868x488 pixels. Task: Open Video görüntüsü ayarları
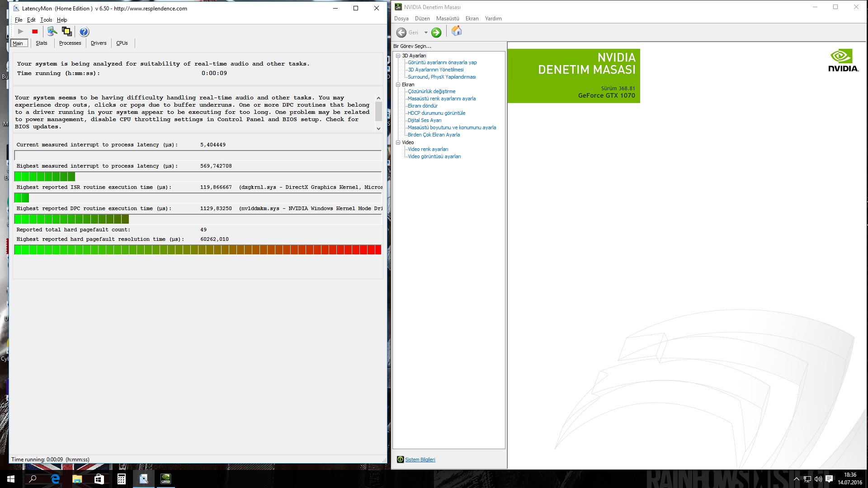click(x=434, y=156)
